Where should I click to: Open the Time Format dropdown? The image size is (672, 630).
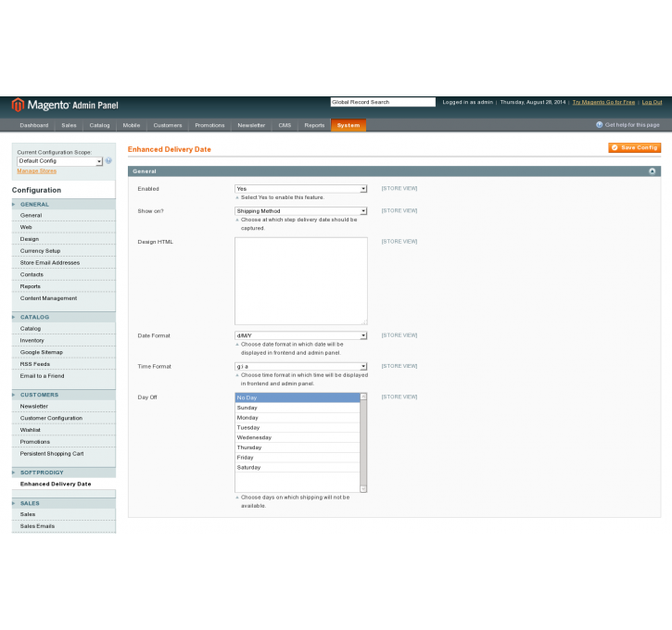point(300,366)
